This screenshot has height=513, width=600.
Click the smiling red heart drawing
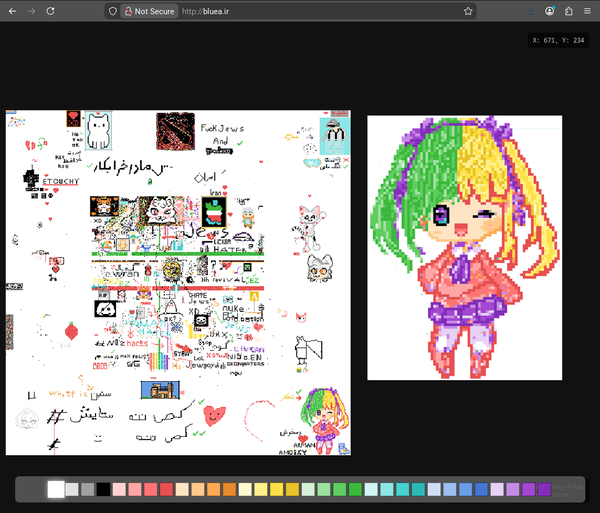(214, 415)
